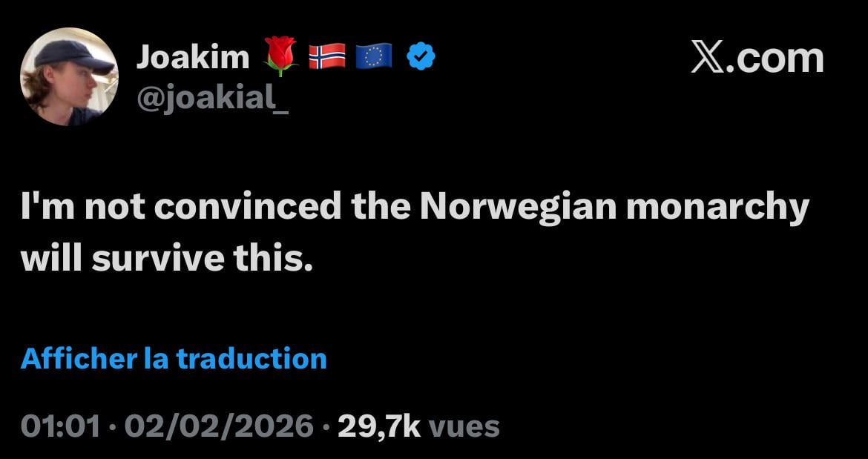Click the word "traduction" in the translation link
Image resolution: width=868 pixels, height=459 pixels.
tap(251, 359)
